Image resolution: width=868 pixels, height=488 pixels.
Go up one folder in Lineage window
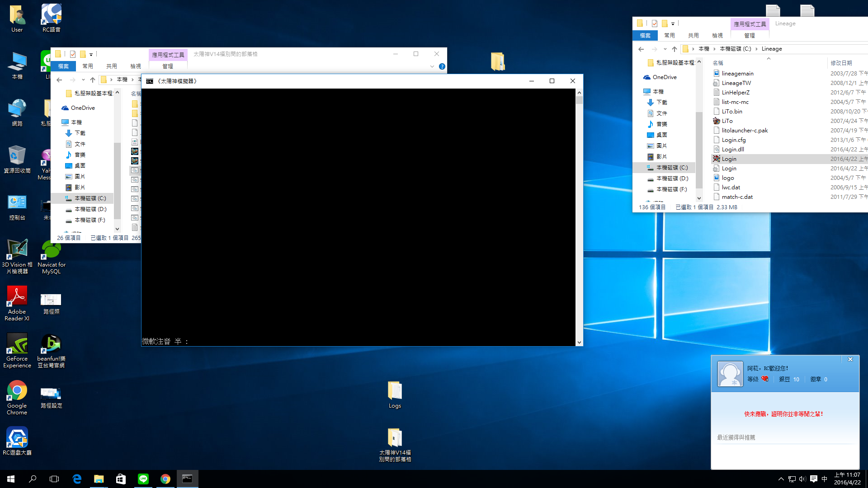pos(675,49)
